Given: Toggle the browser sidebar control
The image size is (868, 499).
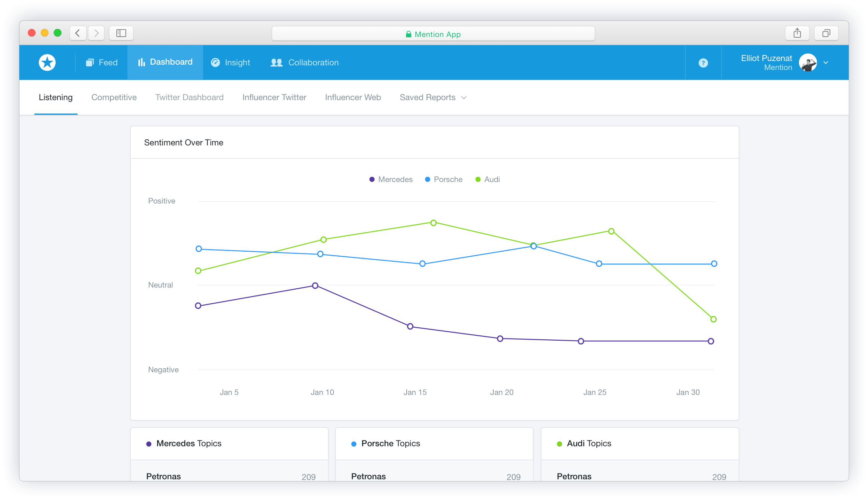Looking at the screenshot, I should 121,33.
